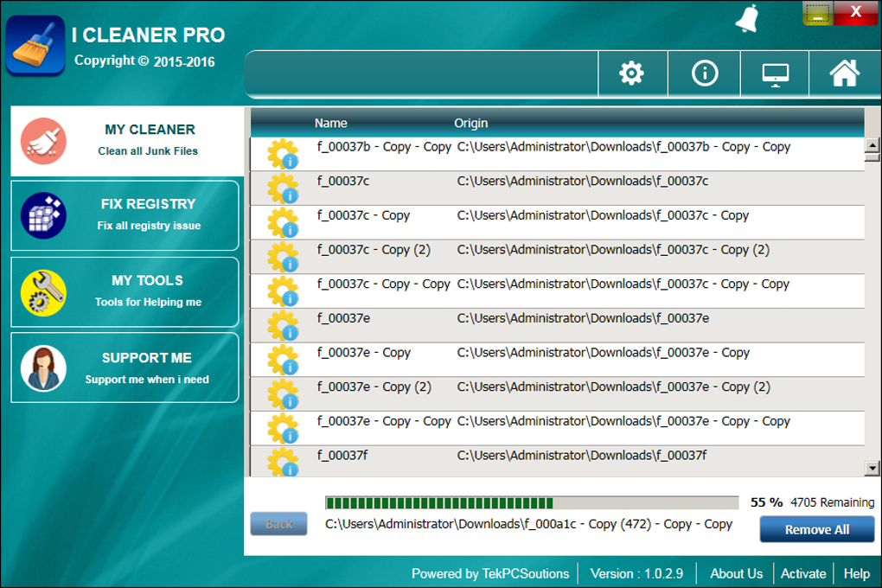The height and width of the screenshot is (588, 882).
Task: Click the list scrollbar down arrow
Action: point(872,468)
